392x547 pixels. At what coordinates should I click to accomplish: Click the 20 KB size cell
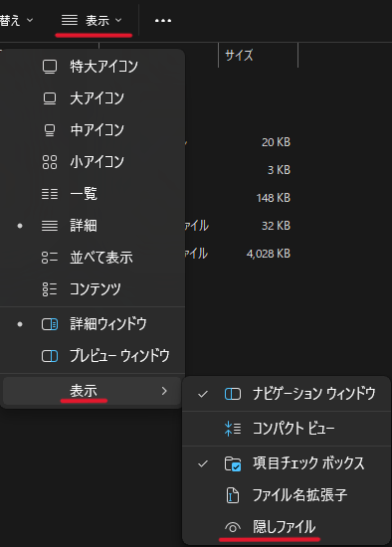(276, 142)
